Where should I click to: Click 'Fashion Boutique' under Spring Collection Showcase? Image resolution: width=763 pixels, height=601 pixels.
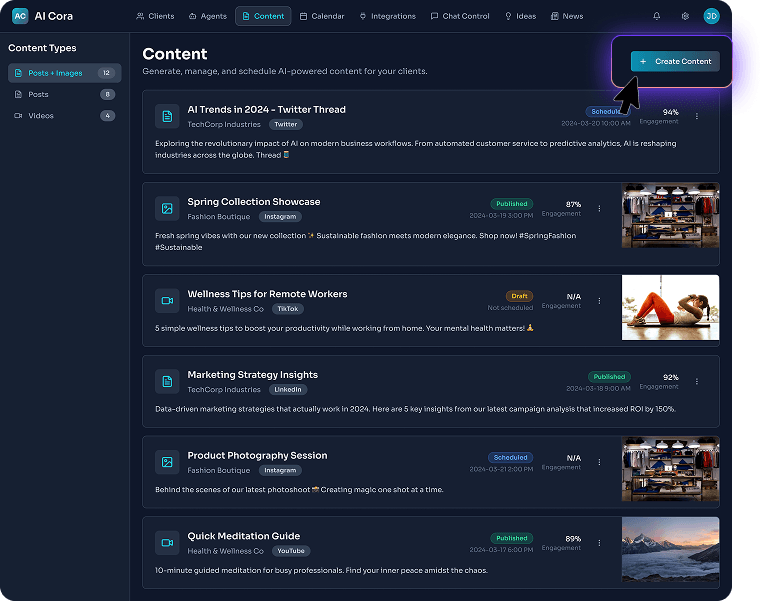218,217
